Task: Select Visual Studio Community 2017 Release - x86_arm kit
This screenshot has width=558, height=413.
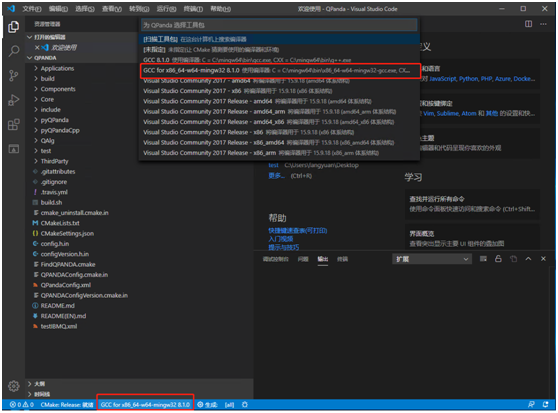Action: [279, 153]
